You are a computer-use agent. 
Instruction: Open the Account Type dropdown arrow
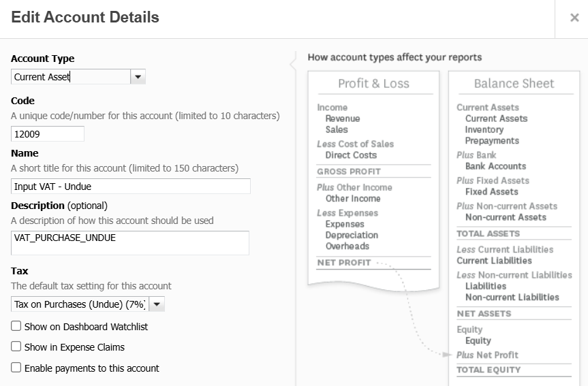pos(138,77)
